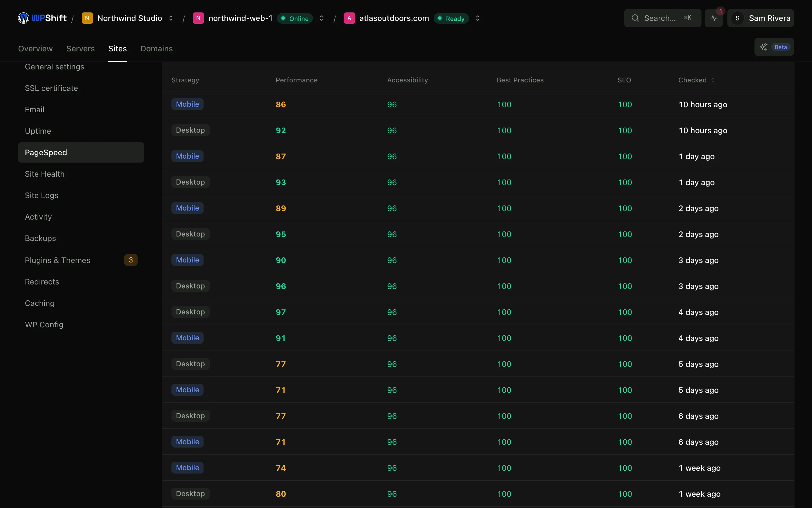Click performance score 97
Screen dimensions: 812x508
[281, 312]
